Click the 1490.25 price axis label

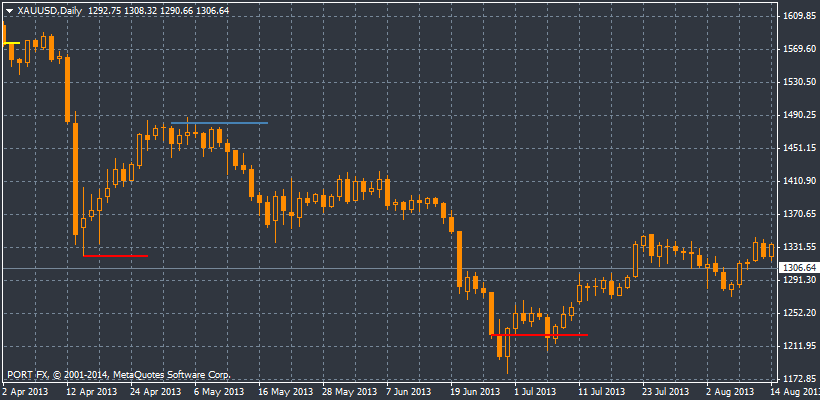(x=800, y=115)
